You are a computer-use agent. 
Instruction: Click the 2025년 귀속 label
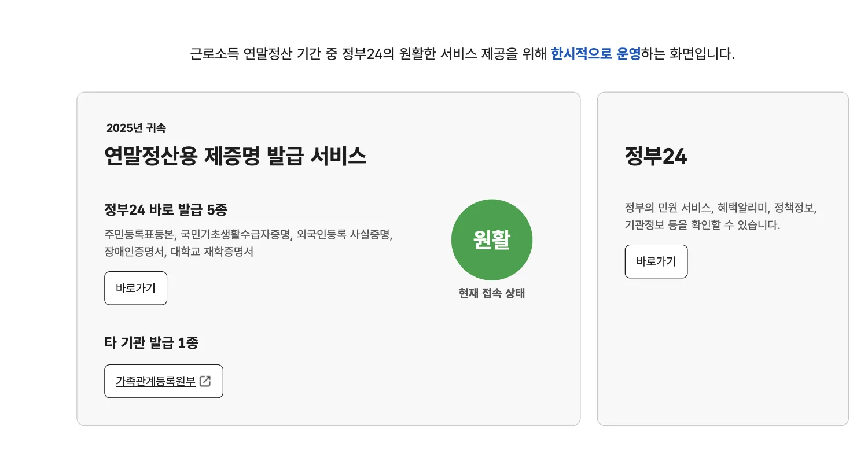pos(136,128)
